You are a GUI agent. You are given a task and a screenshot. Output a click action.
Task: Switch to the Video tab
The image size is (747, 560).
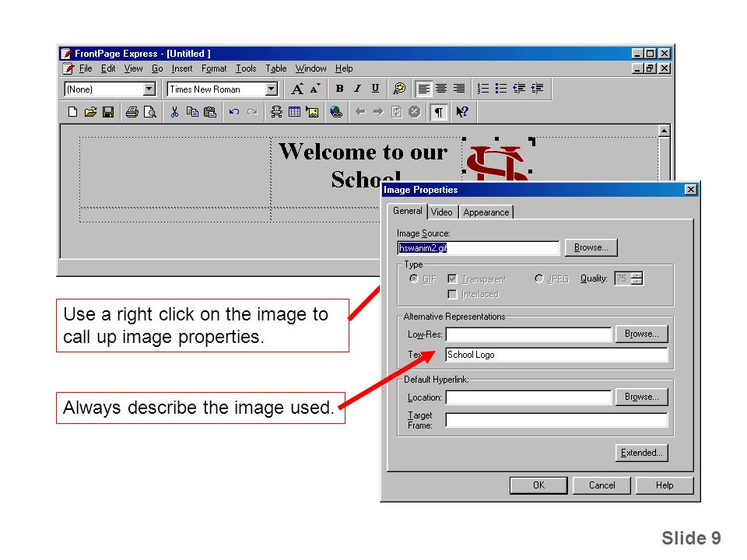(x=442, y=212)
